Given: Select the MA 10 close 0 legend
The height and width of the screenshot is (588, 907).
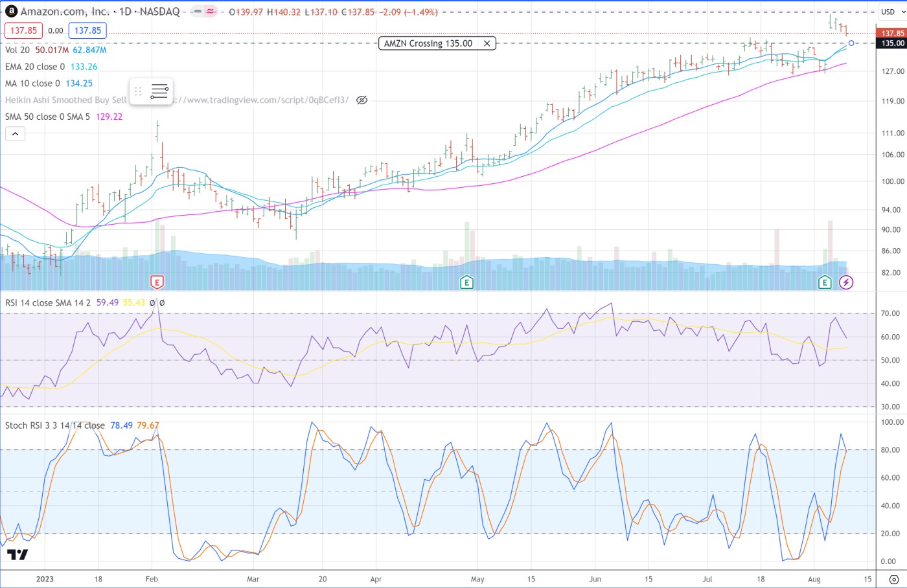Looking at the screenshot, I should point(32,84).
